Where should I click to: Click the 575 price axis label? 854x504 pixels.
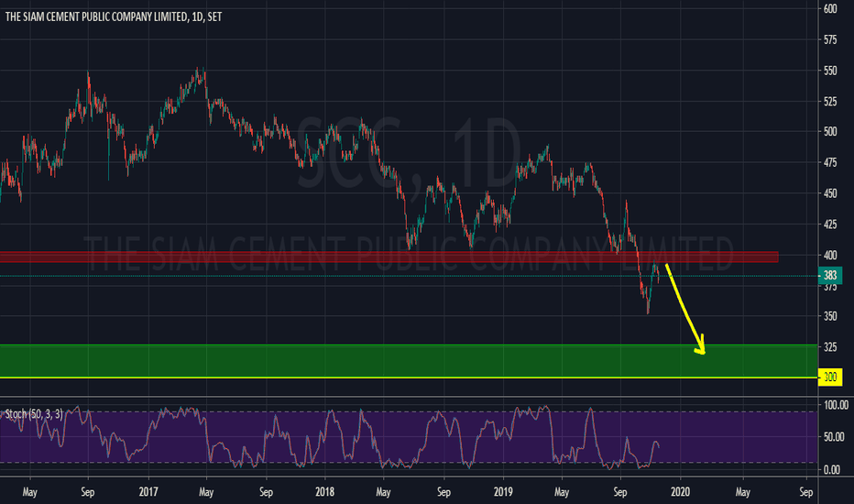pyautogui.click(x=830, y=39)
